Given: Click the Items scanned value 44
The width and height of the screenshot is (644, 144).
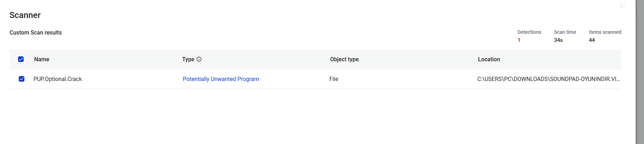Looking at the screenshot, I should click(592, 40).
